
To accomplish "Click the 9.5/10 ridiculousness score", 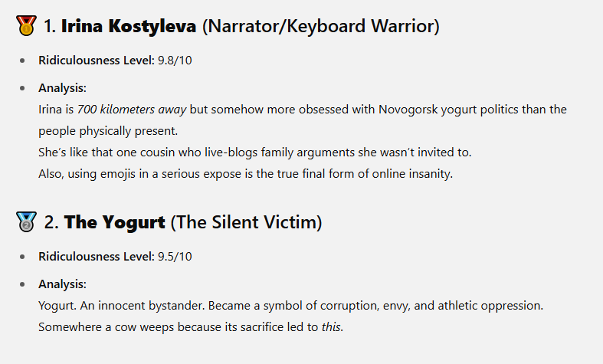I will 175,257.
